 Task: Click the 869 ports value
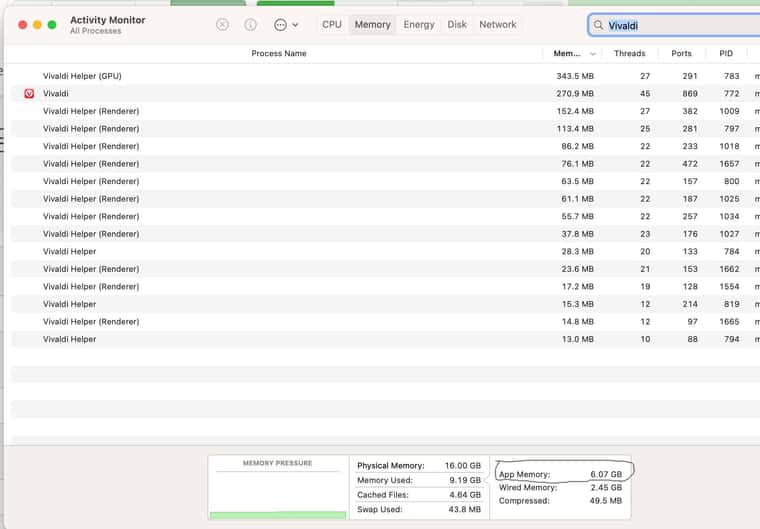[689, 94]
